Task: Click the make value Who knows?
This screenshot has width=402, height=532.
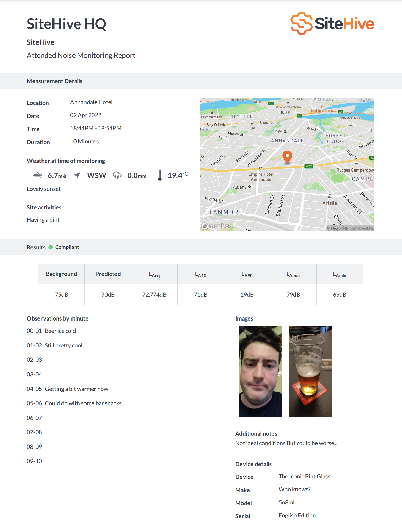Action: tap(295, 489)
